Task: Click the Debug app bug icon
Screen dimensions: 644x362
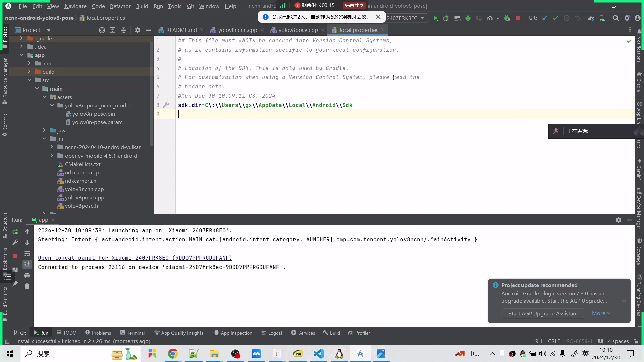Action: (x=468, y=18)
